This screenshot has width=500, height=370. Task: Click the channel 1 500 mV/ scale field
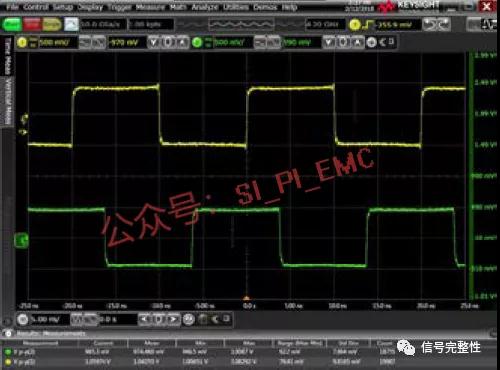coord(58,42)
